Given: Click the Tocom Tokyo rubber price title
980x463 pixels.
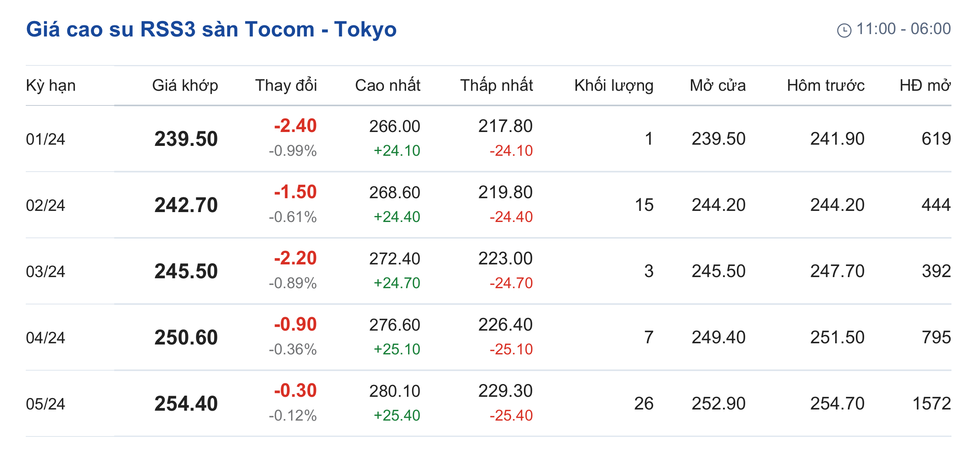Looking at the screenshot, I should 211,29.
